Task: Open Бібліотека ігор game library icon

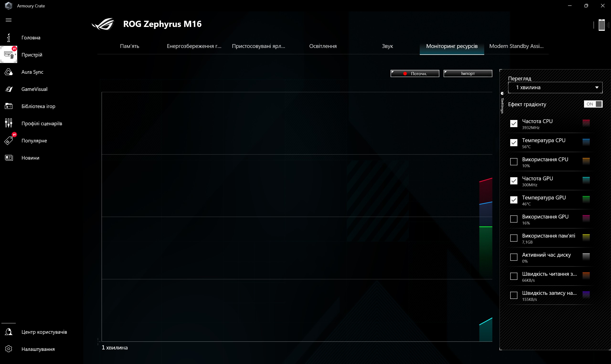Action: point(9,106)
